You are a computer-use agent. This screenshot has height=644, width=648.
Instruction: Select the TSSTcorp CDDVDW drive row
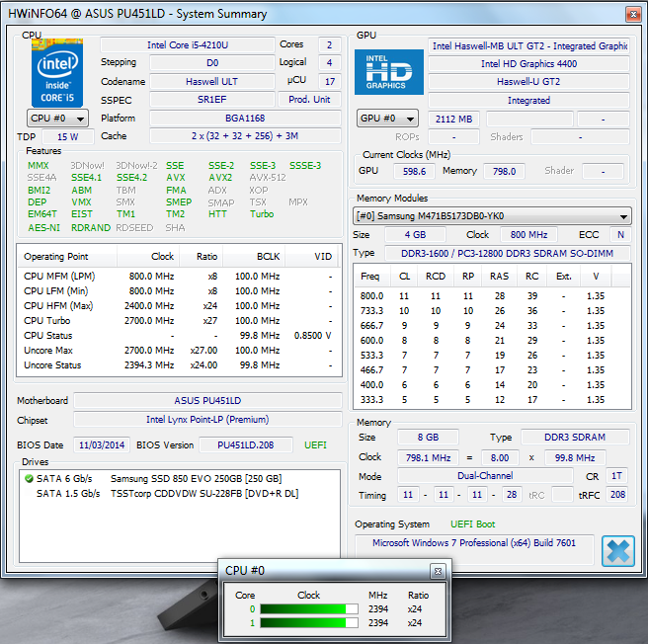coord(180,494)
